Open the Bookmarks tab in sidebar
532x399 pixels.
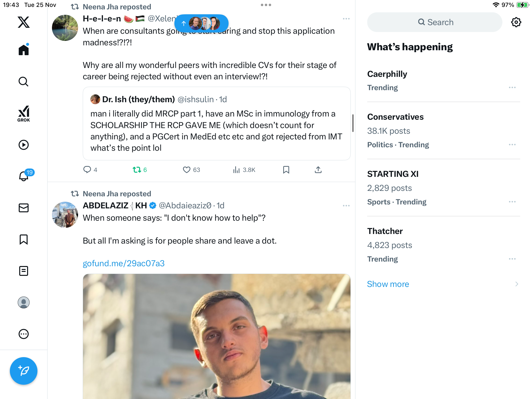coord(24,239)
